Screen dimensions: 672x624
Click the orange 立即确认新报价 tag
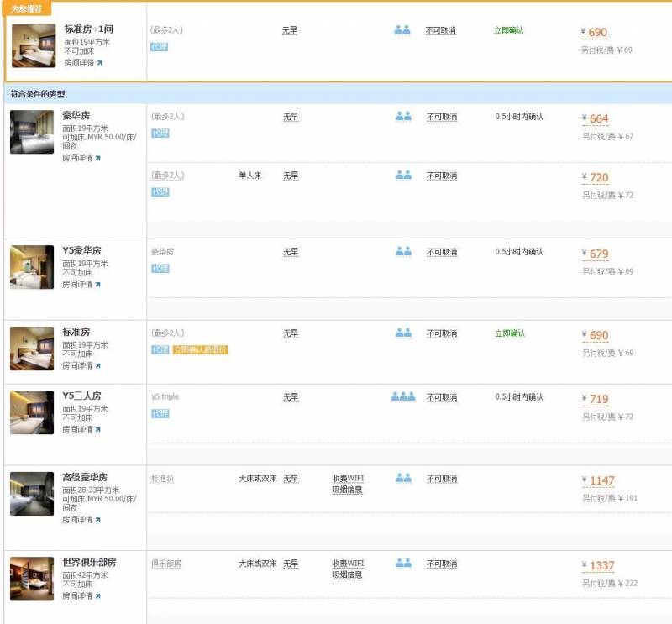200,349
